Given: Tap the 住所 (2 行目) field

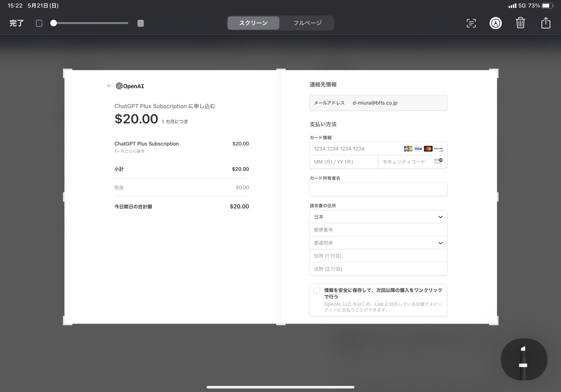Looking at the screenshot, I should [x=378, y=269].
